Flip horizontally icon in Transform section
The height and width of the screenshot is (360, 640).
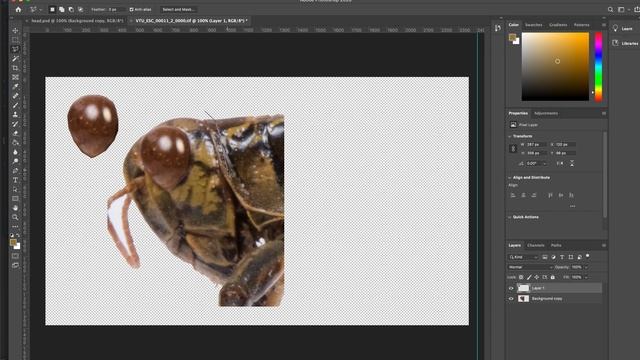(x=560, y=163)
